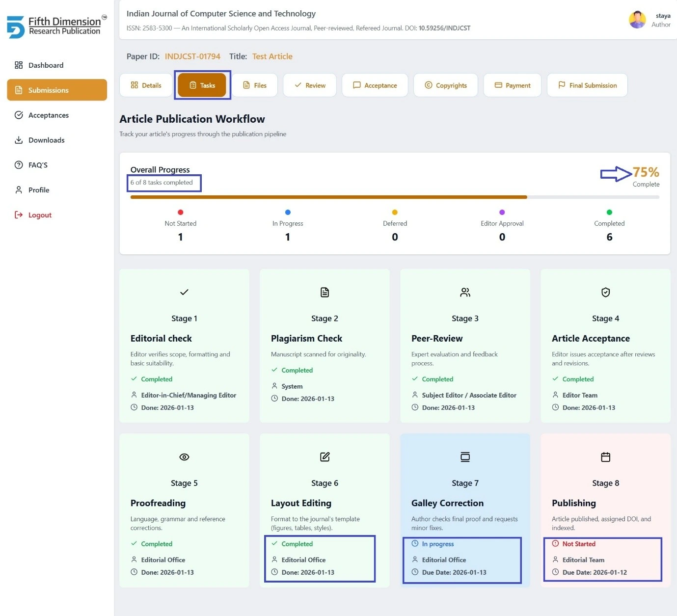Click Logout in the sidebar
The width and height of the screenshot is (677, 616).
pos(57,215)
